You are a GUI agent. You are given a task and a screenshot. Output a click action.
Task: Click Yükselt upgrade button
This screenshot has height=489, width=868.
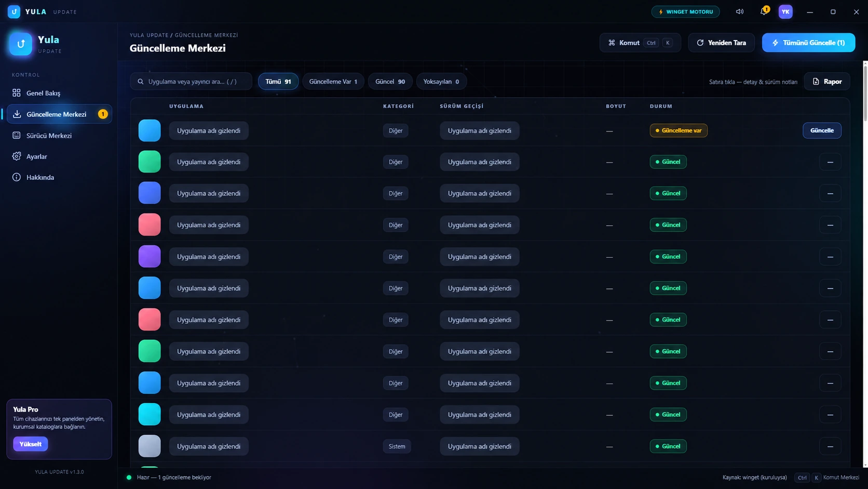pos(31,444)
